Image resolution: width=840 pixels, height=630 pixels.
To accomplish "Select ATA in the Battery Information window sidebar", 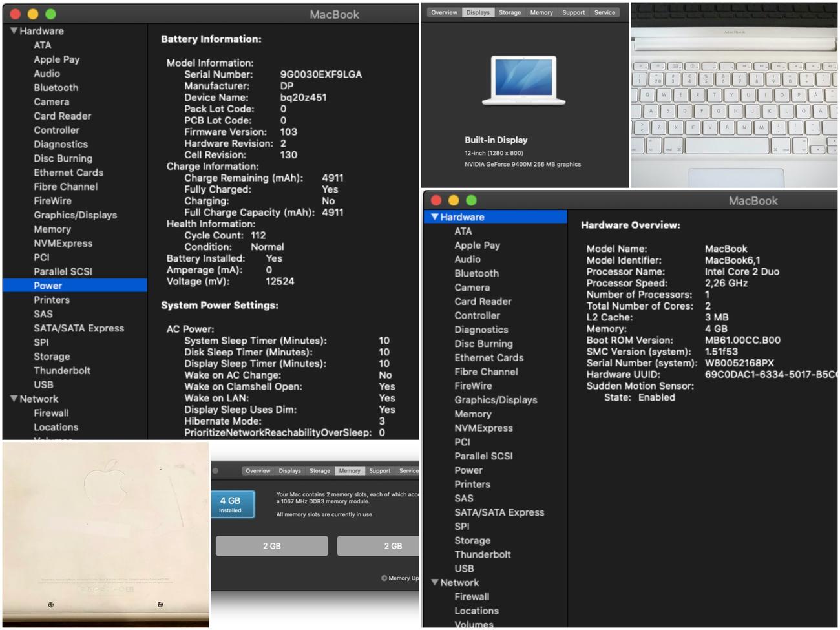I will [x=43, y=45].
